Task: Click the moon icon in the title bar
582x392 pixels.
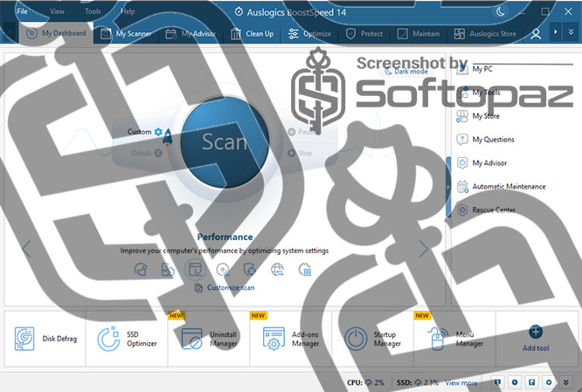Action: (x=501, y=11)
